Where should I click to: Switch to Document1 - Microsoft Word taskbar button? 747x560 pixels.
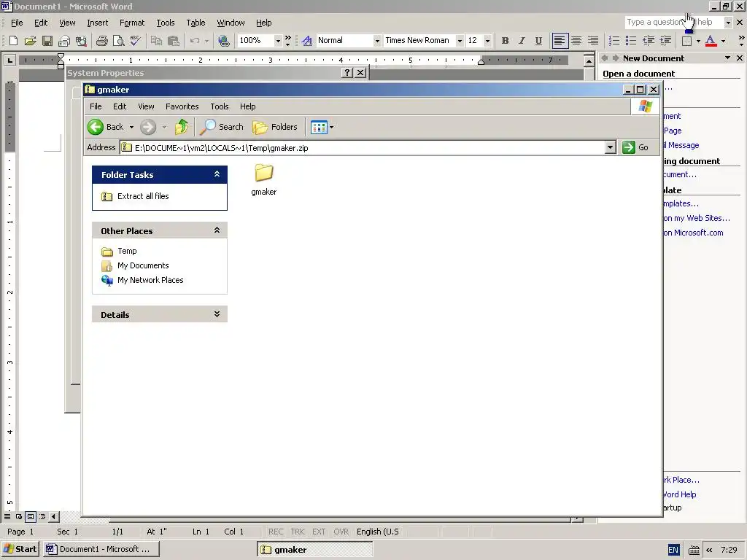pos(101,549)
